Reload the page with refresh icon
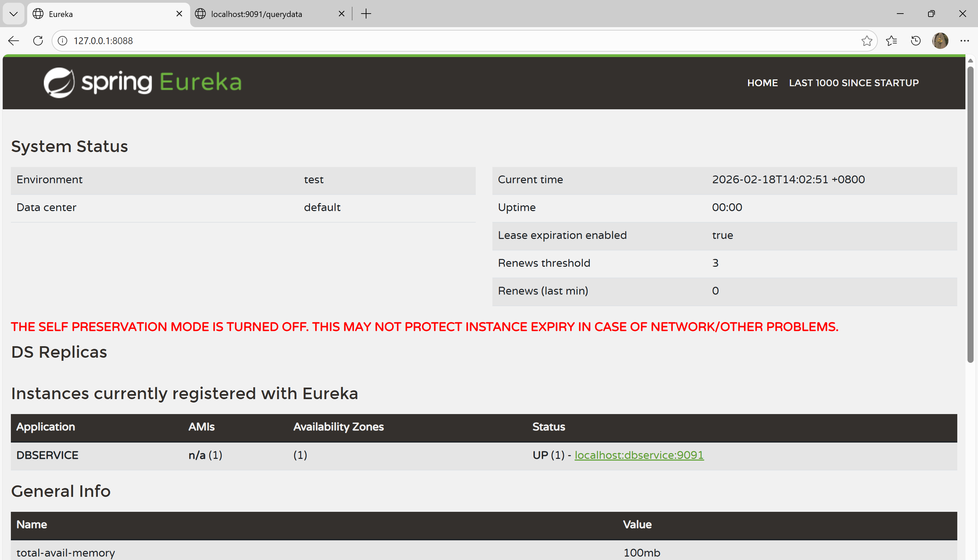The height and width of the screenshot is (560, 978). (x=38, y=41)
